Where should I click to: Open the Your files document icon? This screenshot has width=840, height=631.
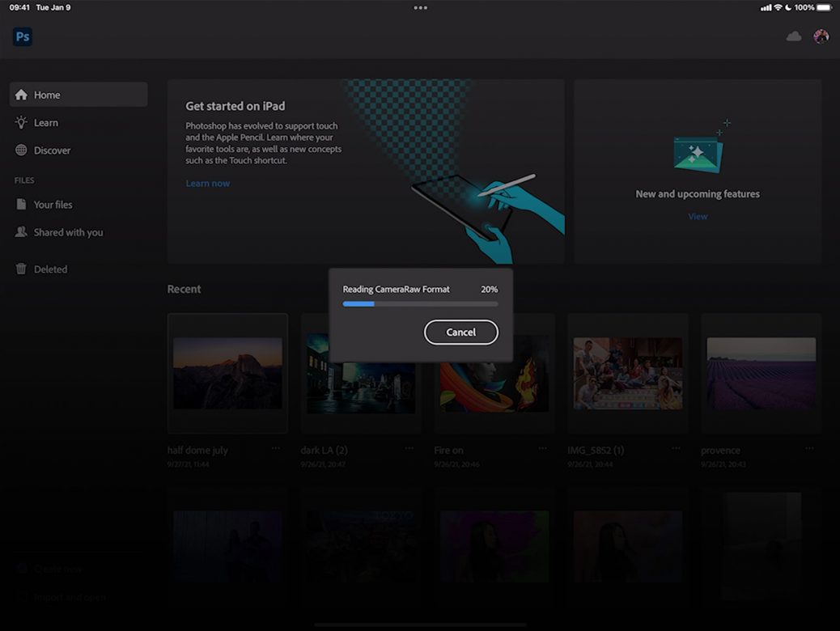tap(21, 204)
